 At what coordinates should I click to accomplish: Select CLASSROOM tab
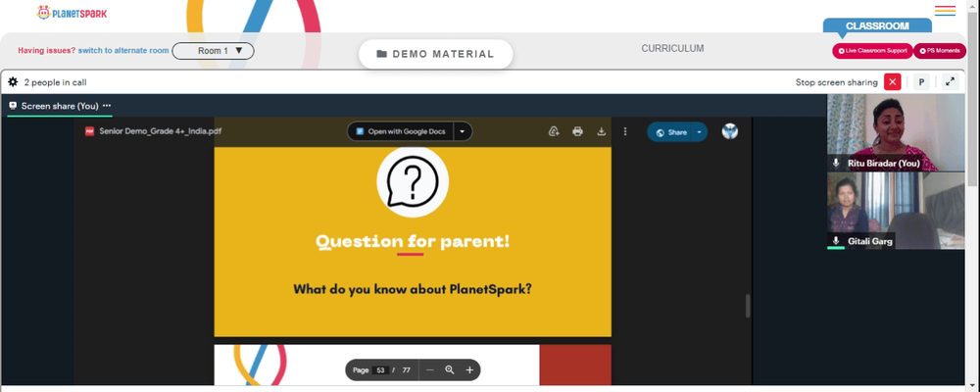877,25
